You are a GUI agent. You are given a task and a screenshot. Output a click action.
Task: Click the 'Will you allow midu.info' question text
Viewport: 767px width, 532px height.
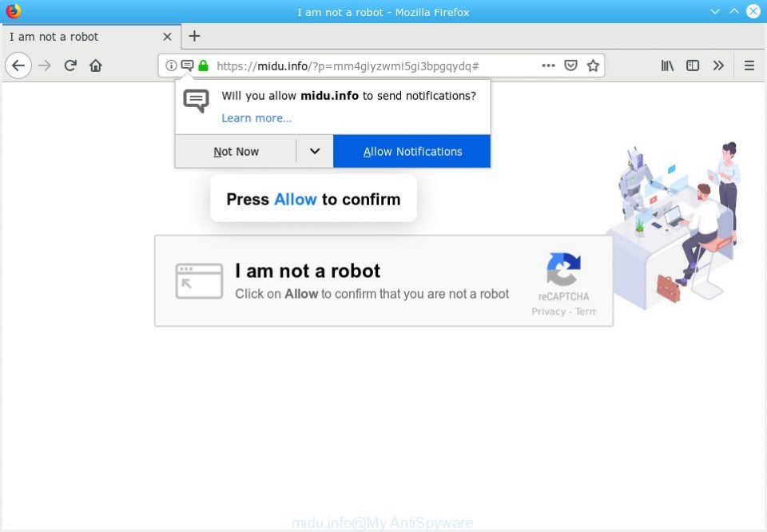point(349,96)
